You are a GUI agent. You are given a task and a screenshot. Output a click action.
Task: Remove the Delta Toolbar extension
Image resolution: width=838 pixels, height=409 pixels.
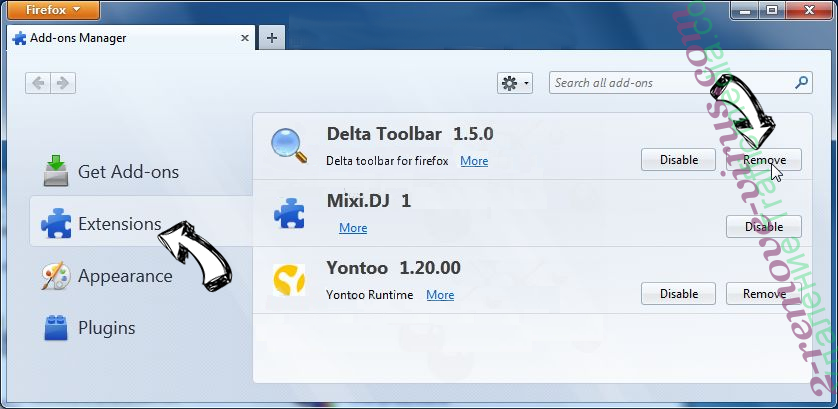tap(763, 160)
